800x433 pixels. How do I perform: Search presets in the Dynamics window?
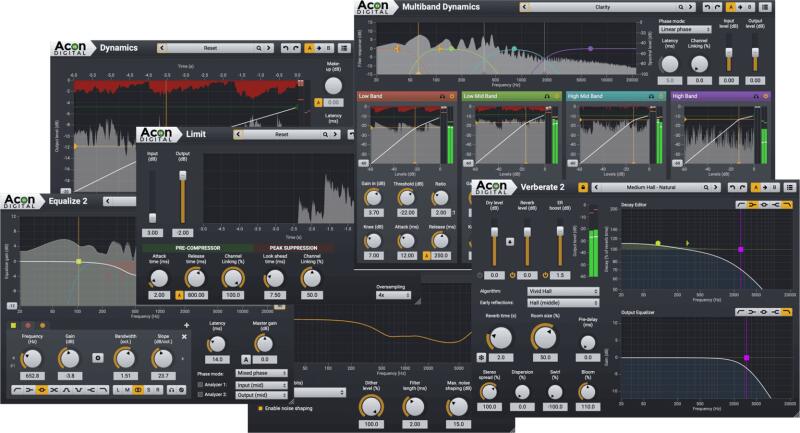pos(259,48)
